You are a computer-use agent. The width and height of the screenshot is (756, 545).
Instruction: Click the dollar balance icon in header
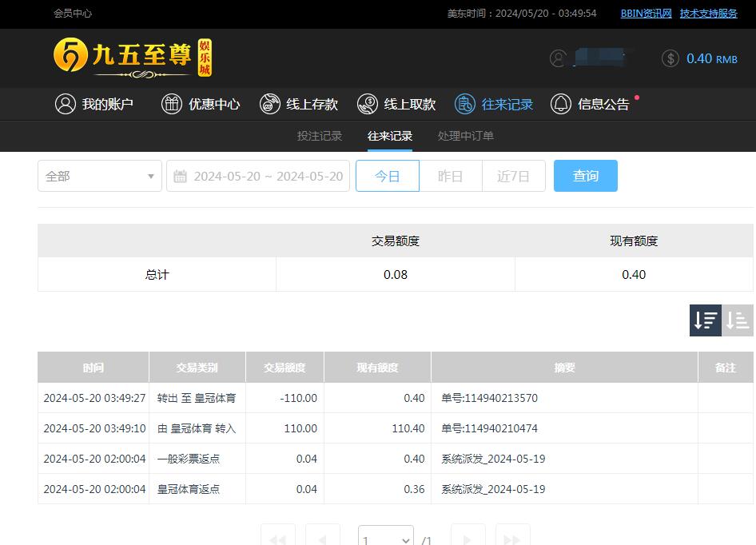(x=670, y=58)
